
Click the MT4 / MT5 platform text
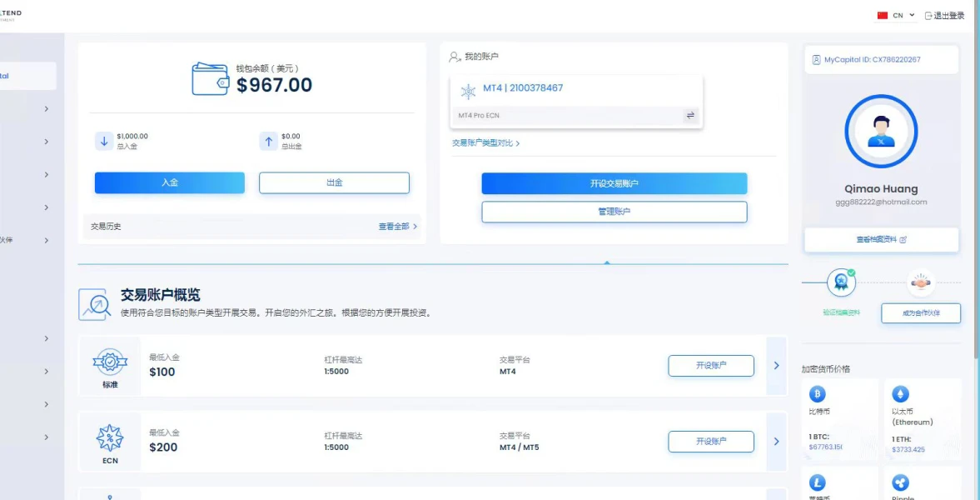coord(519,447)
